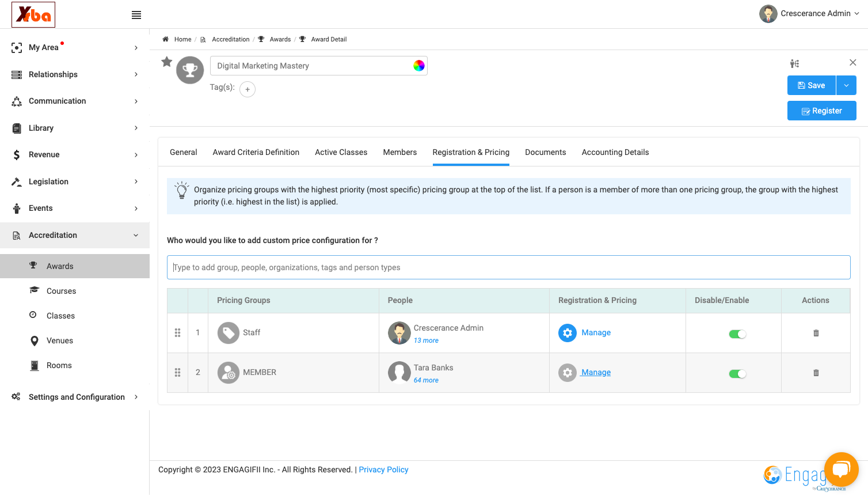Click the Revenue dollar icon

tap(17, 154)
